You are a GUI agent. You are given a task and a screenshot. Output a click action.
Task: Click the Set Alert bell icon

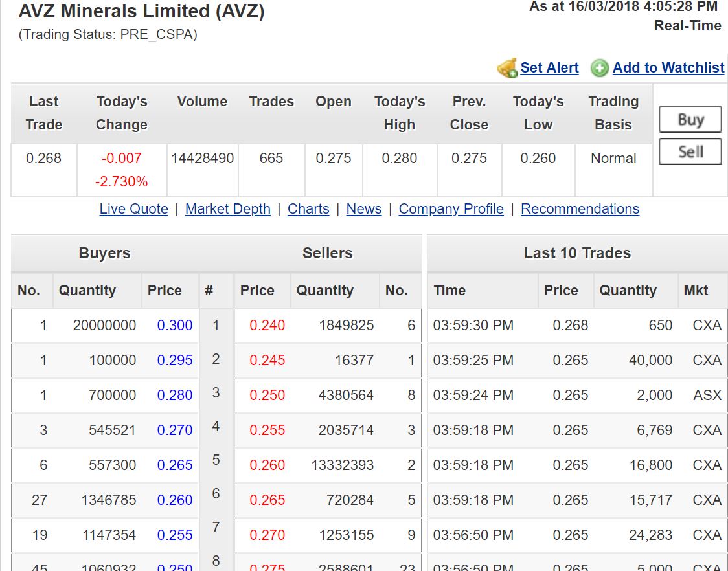pos(506,68)
